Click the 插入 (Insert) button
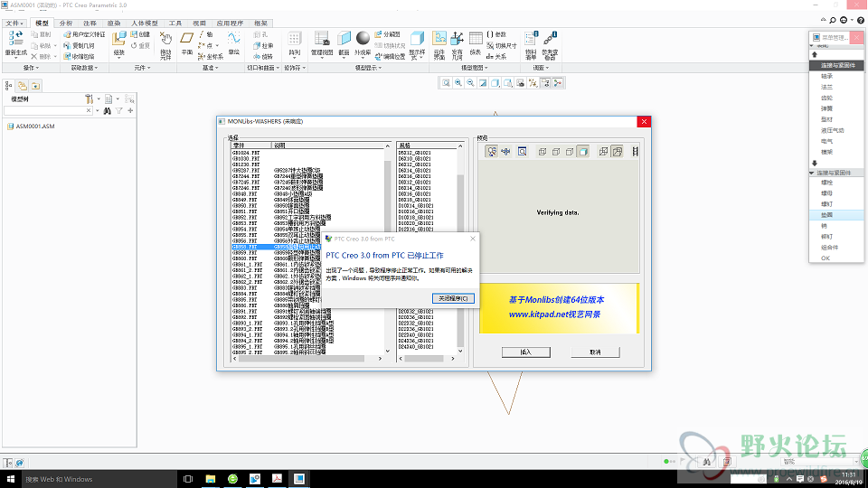 pyautogui.click(x=526, y=352)
